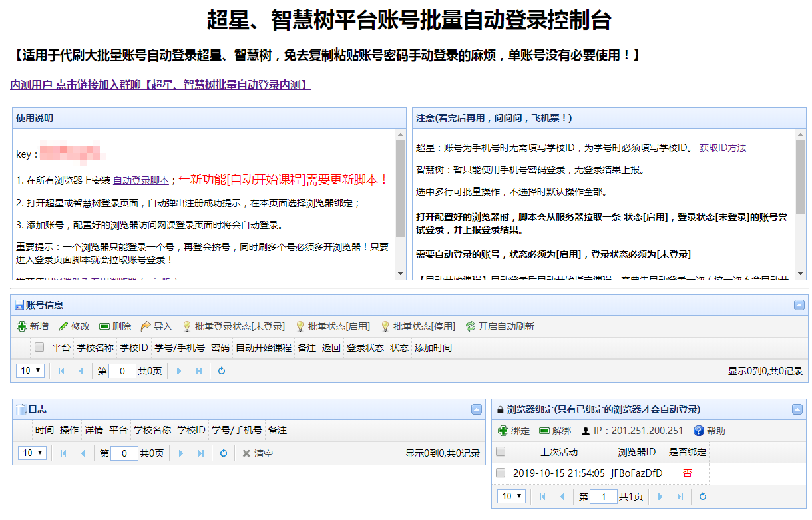Go to first page of account table

61,371
